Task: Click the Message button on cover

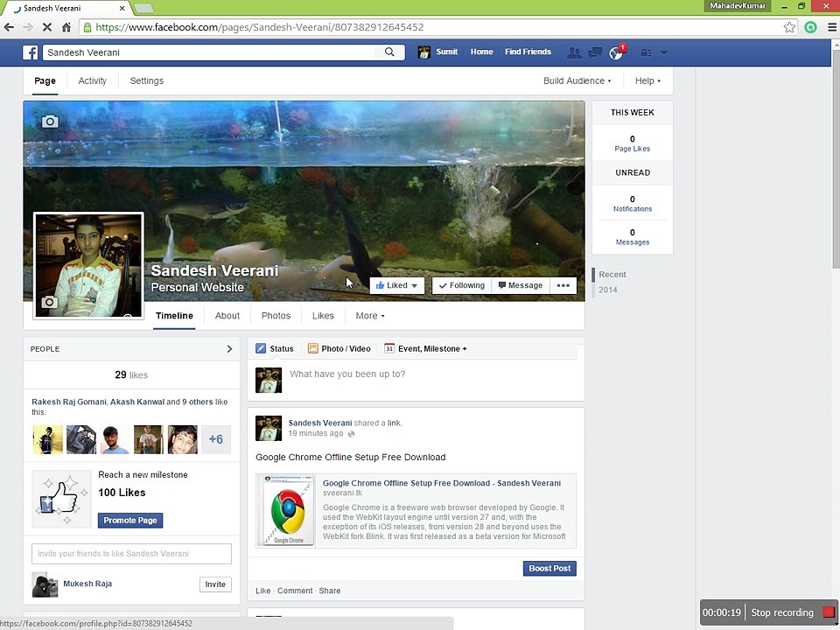Action: (x=520, y=285)
